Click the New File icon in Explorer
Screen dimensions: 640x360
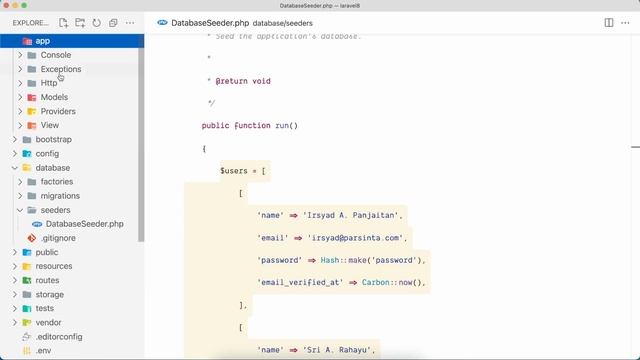point(63,23)
